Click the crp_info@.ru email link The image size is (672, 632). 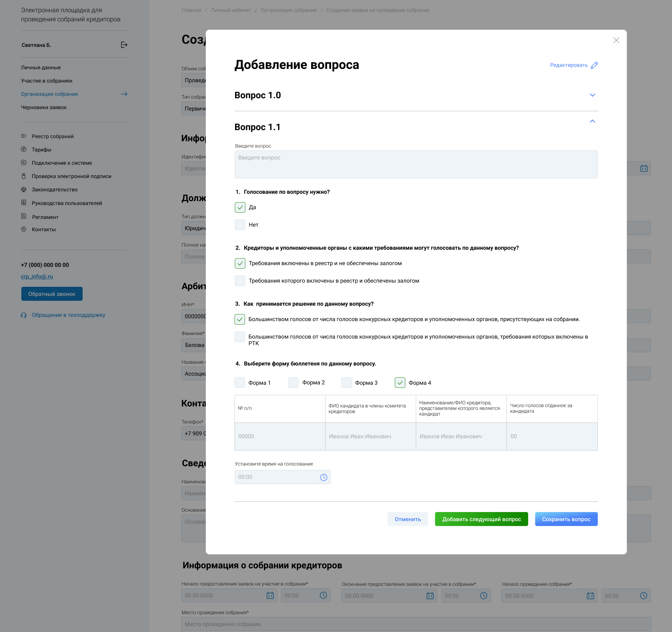[x=37, y=276]
